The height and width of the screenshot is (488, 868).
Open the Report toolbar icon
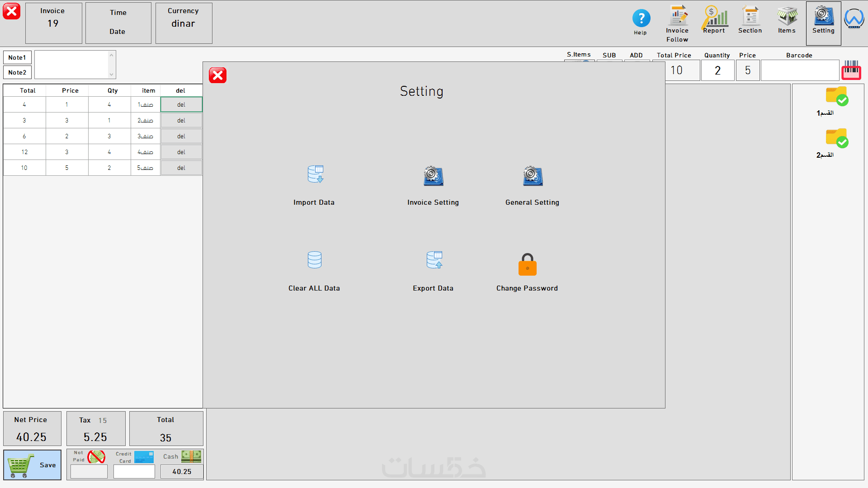coord(714,17)
